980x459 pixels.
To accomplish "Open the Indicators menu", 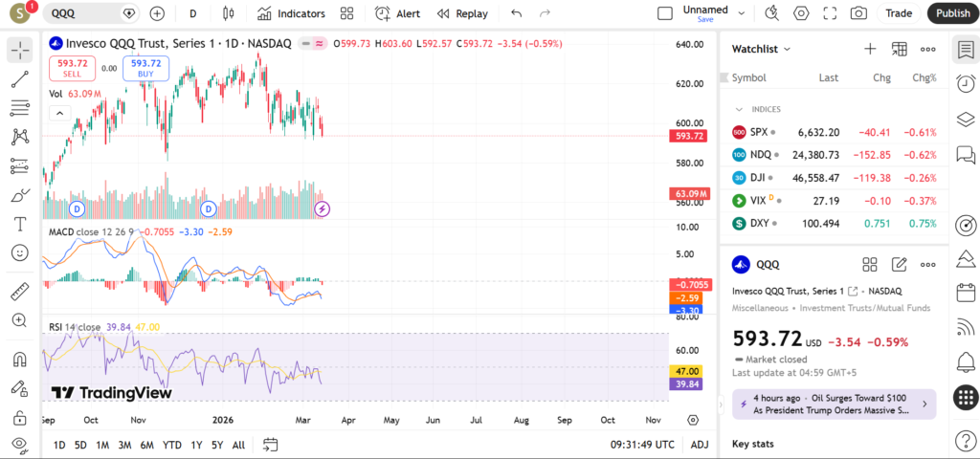I will point(291,13).
